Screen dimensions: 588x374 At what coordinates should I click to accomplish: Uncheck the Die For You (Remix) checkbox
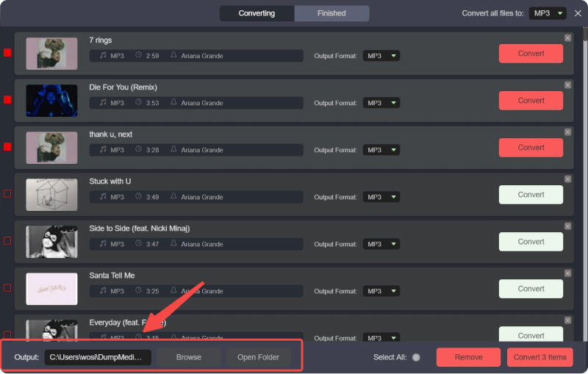7,100
